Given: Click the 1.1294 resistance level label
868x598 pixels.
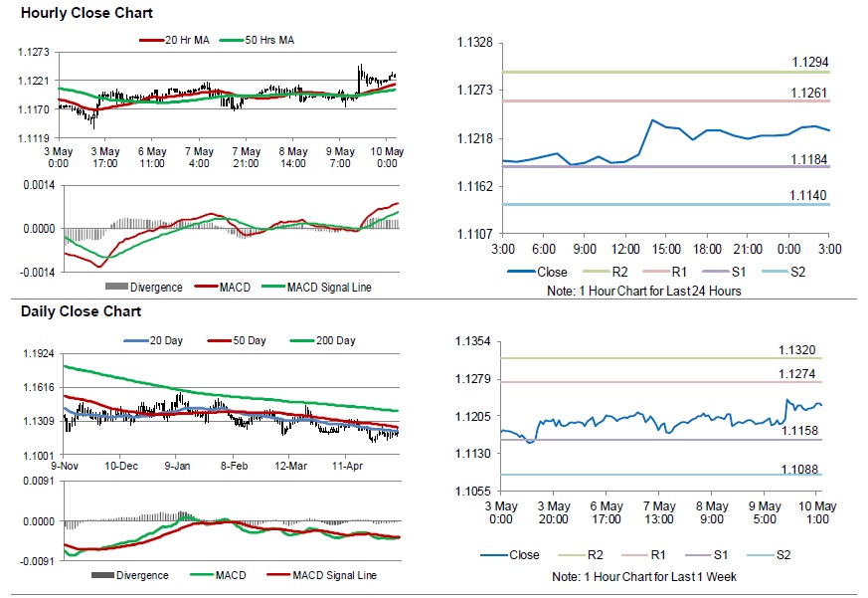Looking at the screenshot, I should pos(809,63).
